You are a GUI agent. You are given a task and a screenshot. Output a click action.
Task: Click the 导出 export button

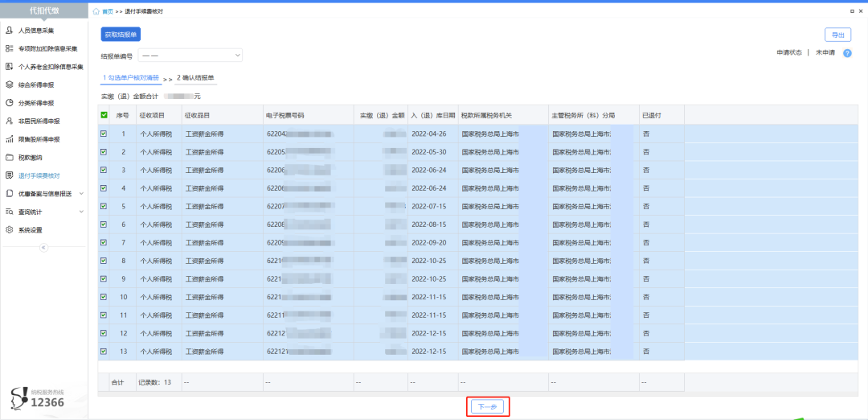pos(837,35)
